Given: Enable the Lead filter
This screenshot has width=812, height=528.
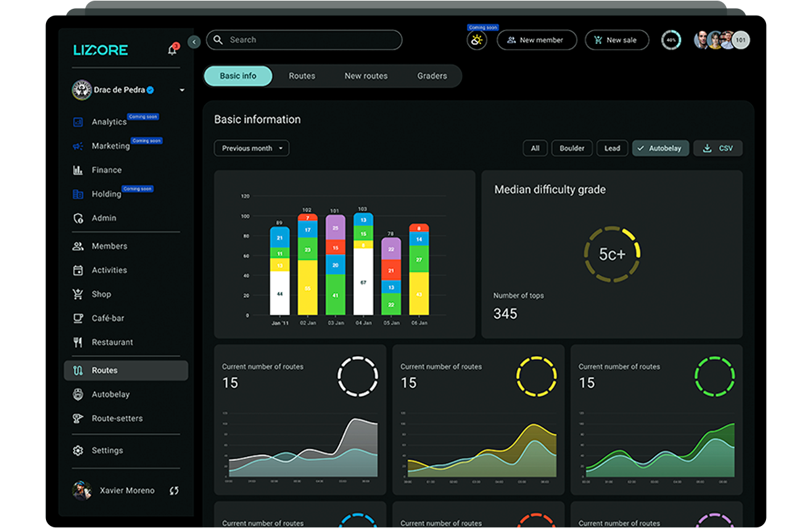Looking at the screenshot, I should pos(612,148).
